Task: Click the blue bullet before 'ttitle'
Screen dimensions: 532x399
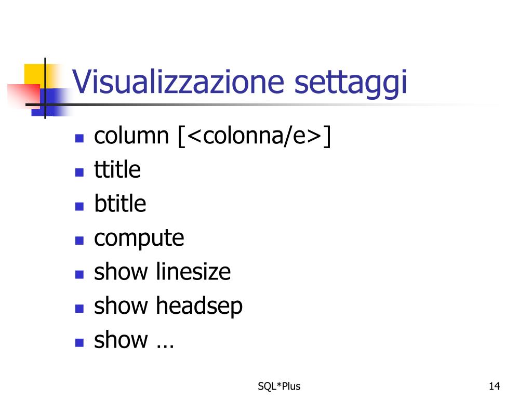Action: [x=79, y=172]
